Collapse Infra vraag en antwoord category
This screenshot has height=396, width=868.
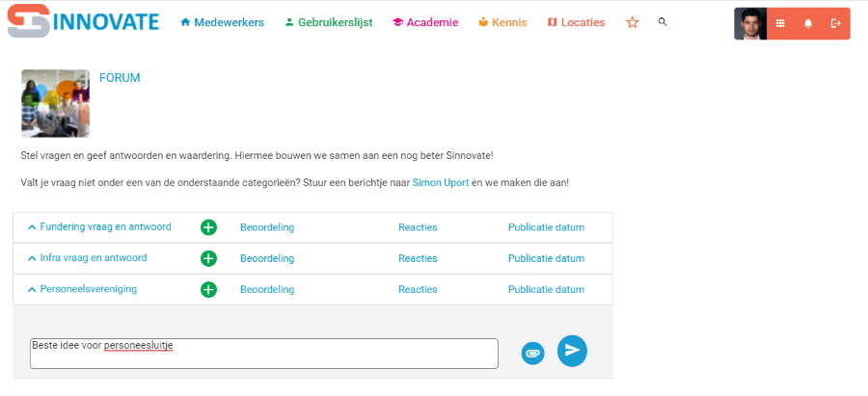(32, 258)
